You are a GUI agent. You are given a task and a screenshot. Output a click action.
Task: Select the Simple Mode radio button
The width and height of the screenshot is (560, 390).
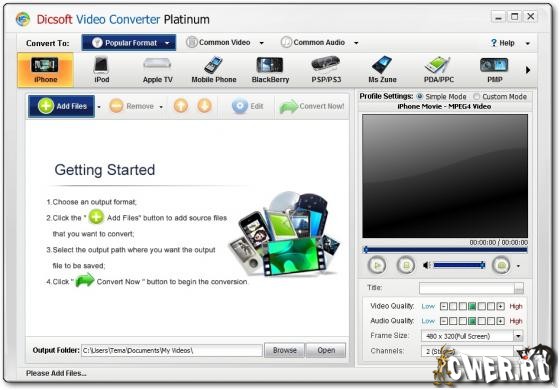[x=420, y=96]
